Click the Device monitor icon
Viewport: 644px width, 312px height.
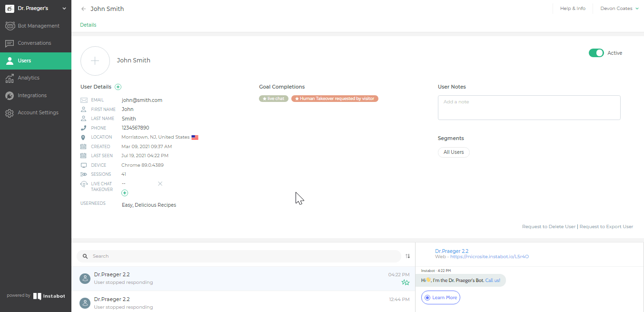84,165
